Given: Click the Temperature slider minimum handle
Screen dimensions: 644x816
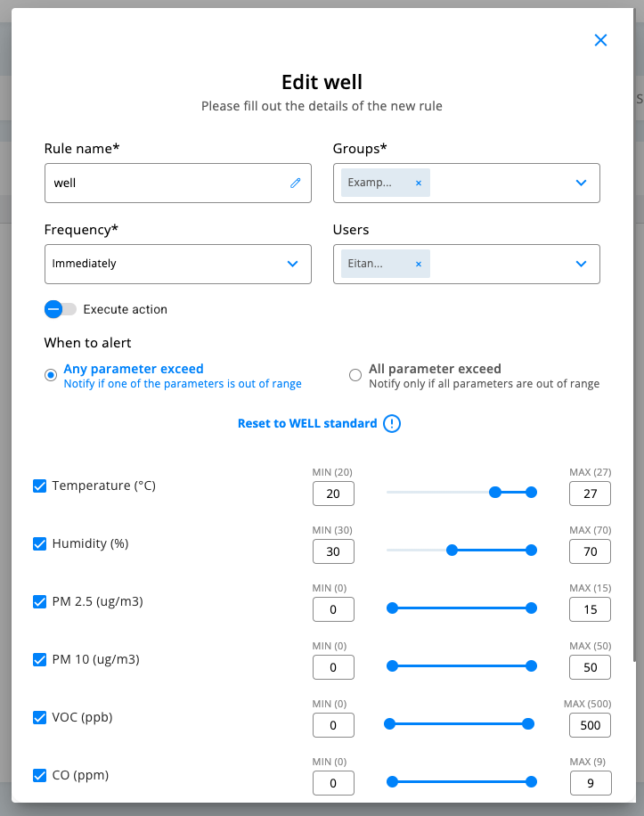Looking at the screenshot, I should [495, 492].
